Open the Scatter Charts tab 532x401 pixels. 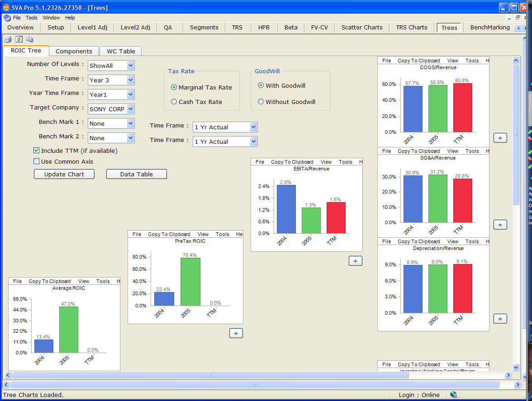(x=361, y=28)
